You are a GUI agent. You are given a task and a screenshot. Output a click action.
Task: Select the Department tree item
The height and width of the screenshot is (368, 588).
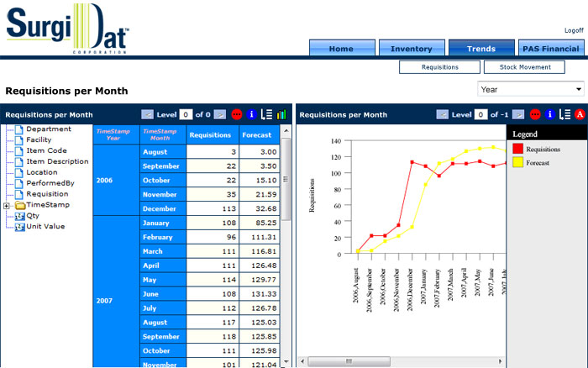coord(49,129)
